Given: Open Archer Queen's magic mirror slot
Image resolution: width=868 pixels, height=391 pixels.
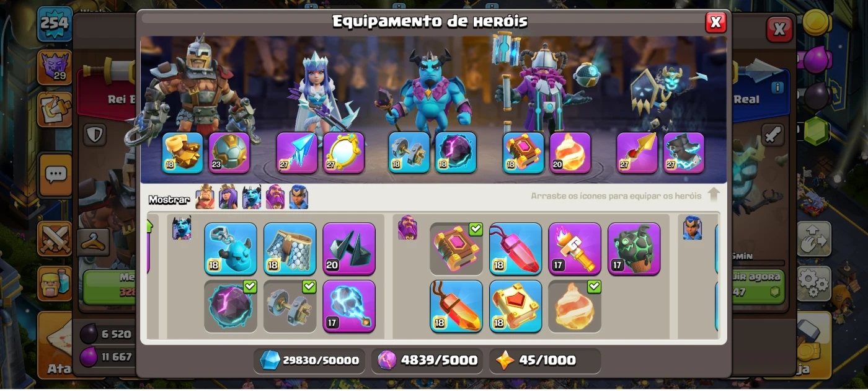Looking at the screenshot, I should tap(343, 153).
